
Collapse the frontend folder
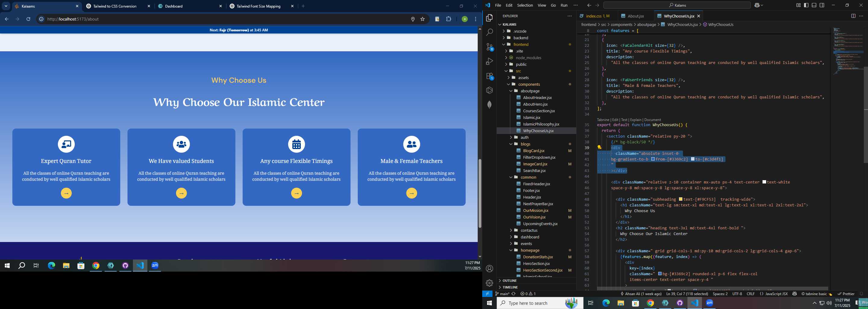pos(503,45)
